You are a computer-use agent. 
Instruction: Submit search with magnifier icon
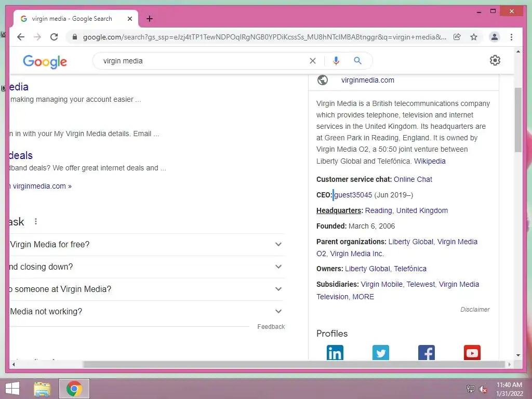click(357, 61)
